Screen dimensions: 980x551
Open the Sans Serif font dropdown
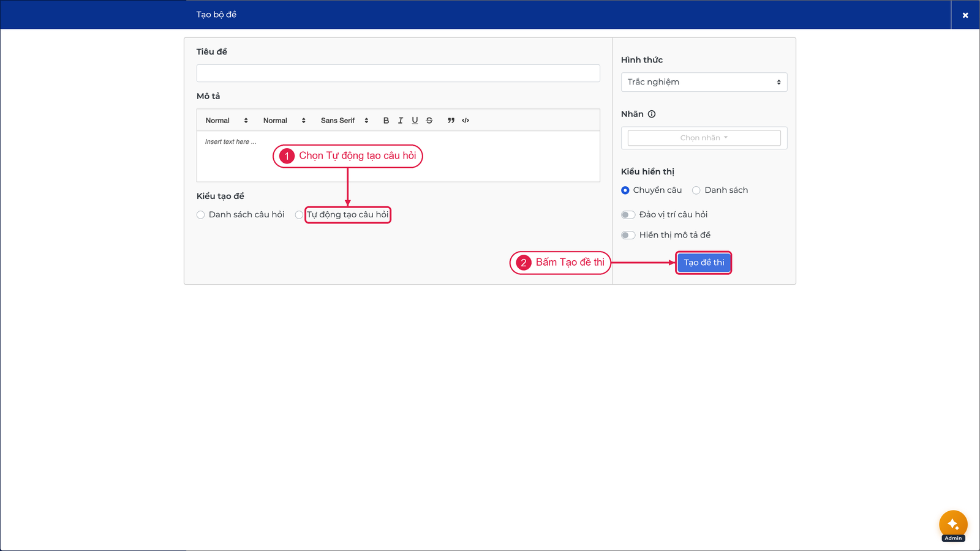[x=345, y=121]
